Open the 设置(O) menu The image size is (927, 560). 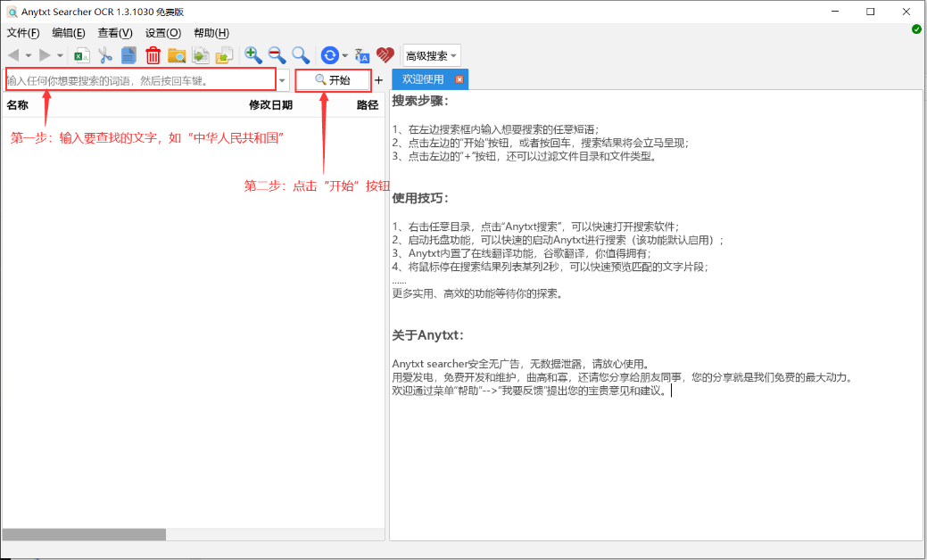click(163, 33)
